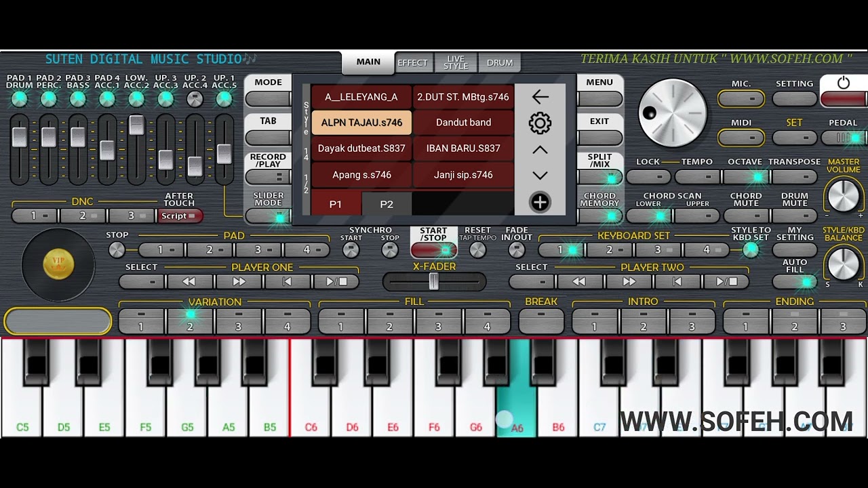868x488 pixels.
Task: Click the PAD 4 ACC.1 volume fader
Action: pyautogui.click(x=107, y=149)
